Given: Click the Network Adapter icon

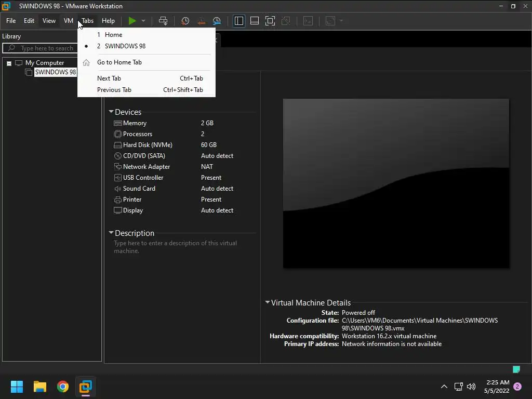Looking at the screenshot, I should [x=118, y=167].
